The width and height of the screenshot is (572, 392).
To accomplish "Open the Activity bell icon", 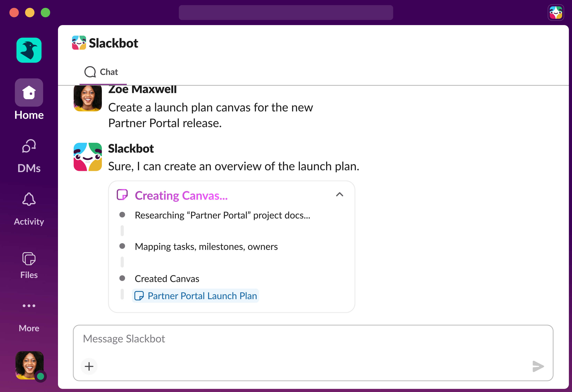I will pyautogui.click(x=29, y=199).
